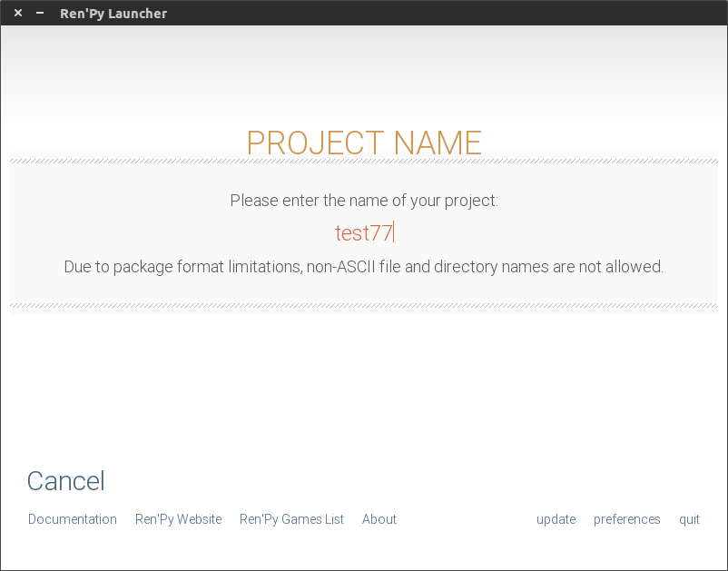Open the Documentation link
Screen dimensions: 728x571
(x=73, y=519)
